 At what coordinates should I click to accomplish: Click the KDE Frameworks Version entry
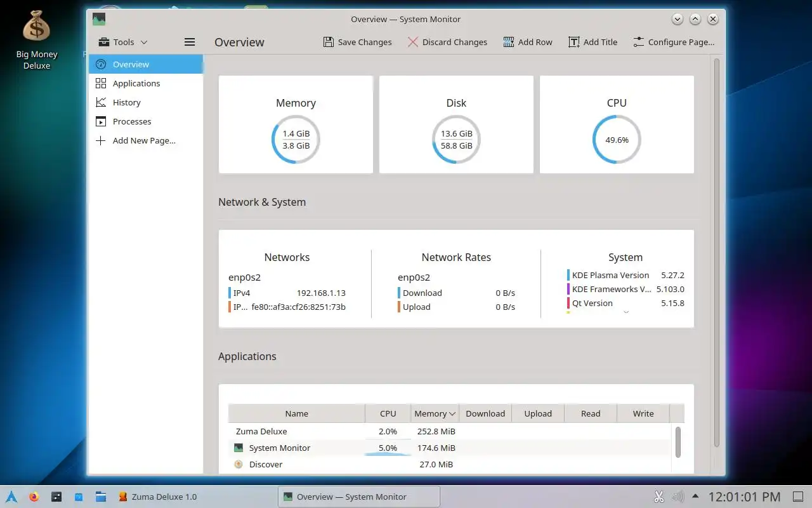pyautogui.click(x=625, y=289)
